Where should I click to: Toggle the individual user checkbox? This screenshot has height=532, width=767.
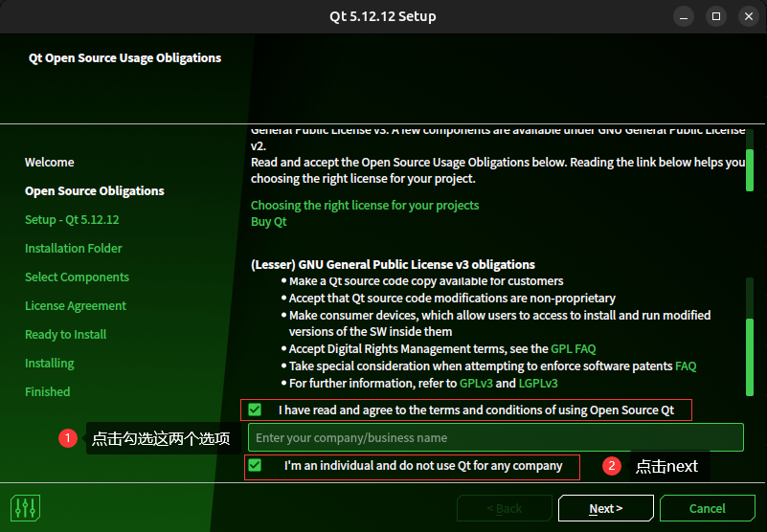[255, 465]
